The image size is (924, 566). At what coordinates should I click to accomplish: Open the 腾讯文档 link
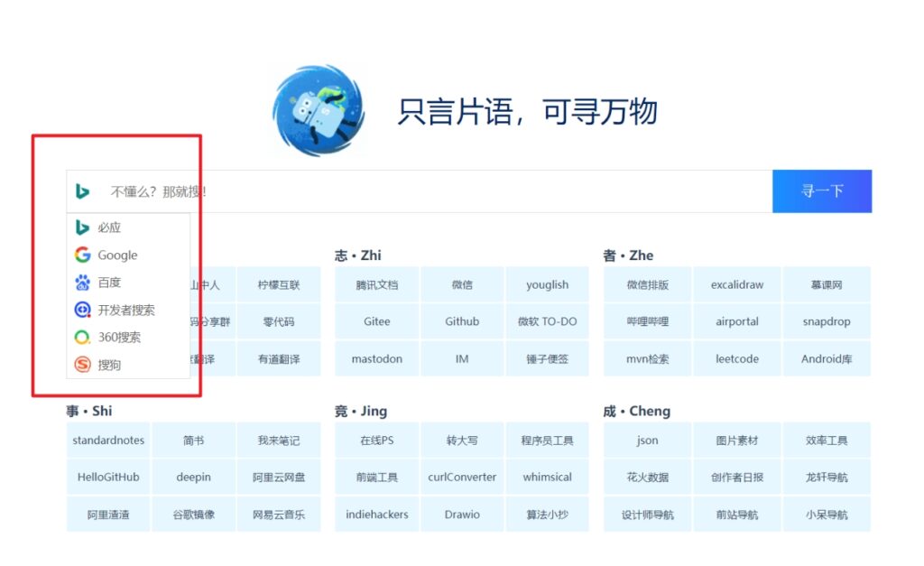tap(377, 284)
